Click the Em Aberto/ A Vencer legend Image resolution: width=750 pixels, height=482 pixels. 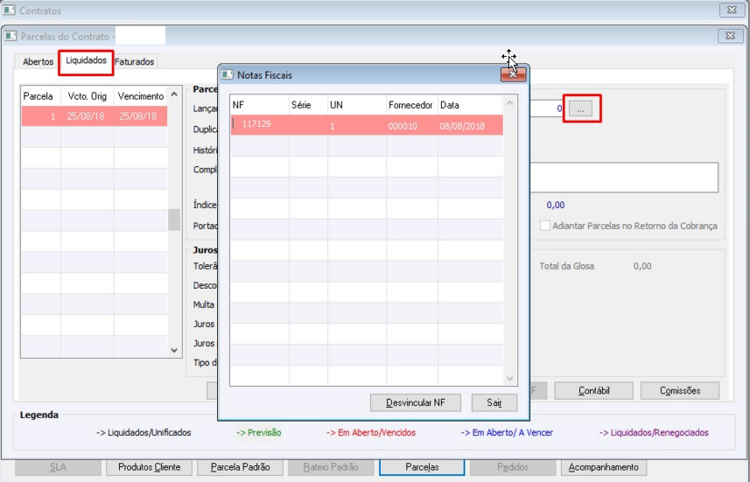coord(507,433)
